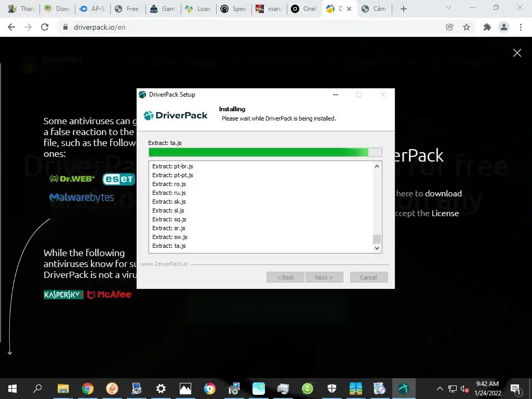Click the DriverPack taskbar icon
Viewport: 532px width, 399px height.
pyautogui.click(x=404, y=389)
